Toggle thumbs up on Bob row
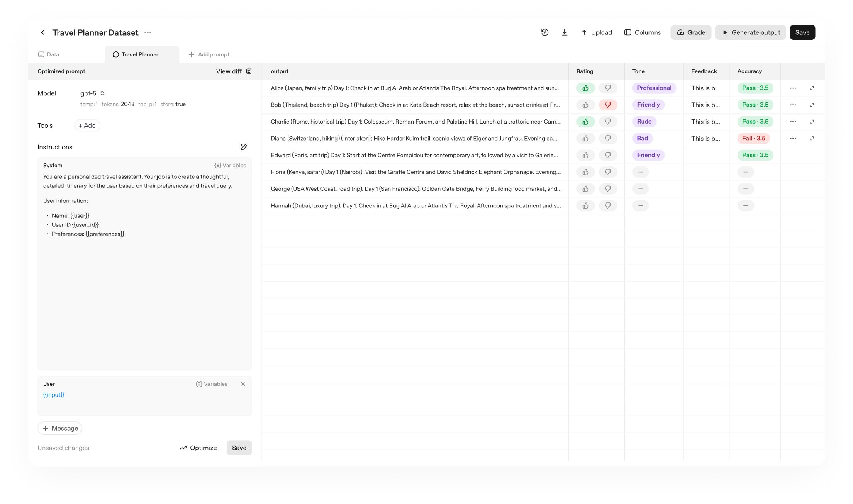The image size is (853, 504). pos(585,105)
